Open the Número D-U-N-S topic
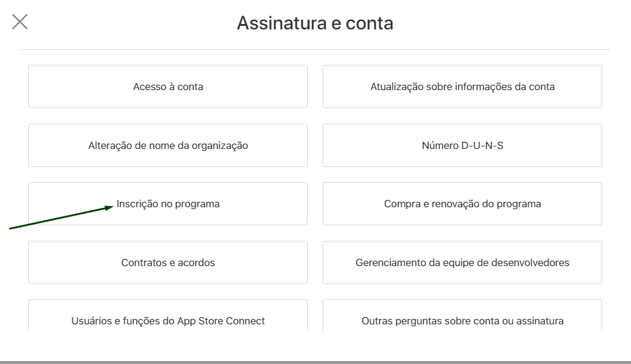Image resolution: width=631 pixels, height=364 pixels. click(x=462, y=145)
